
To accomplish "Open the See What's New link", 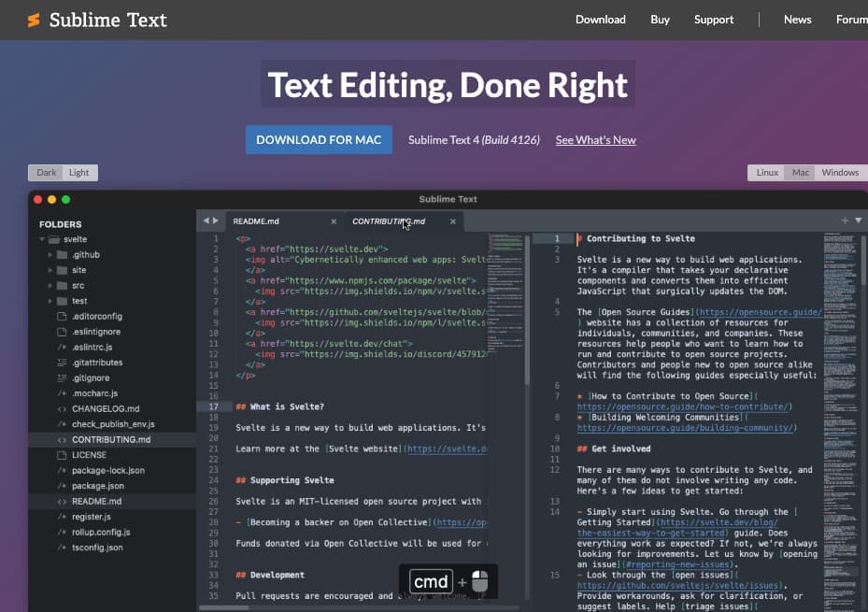I will (595, 140).
